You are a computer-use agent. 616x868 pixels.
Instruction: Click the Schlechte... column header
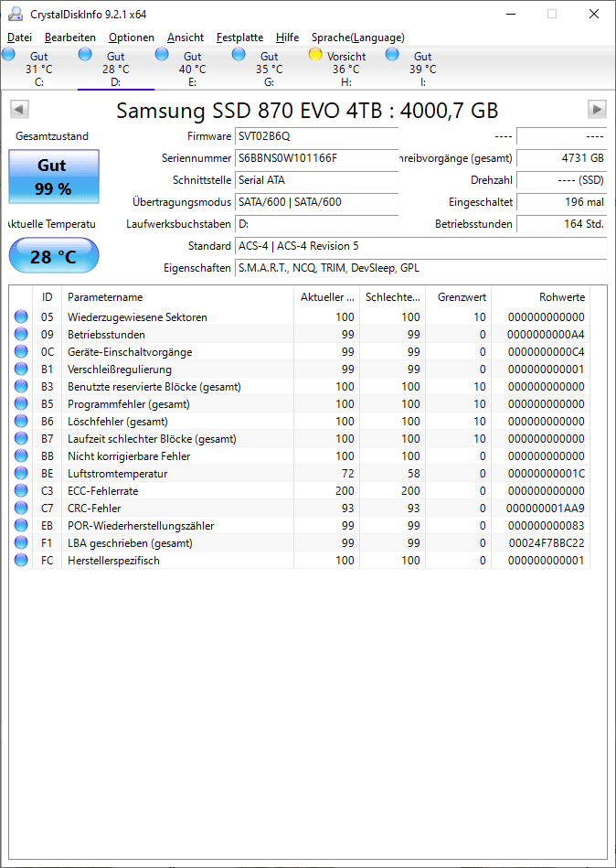pyautogui.click(x=393, y=297)
